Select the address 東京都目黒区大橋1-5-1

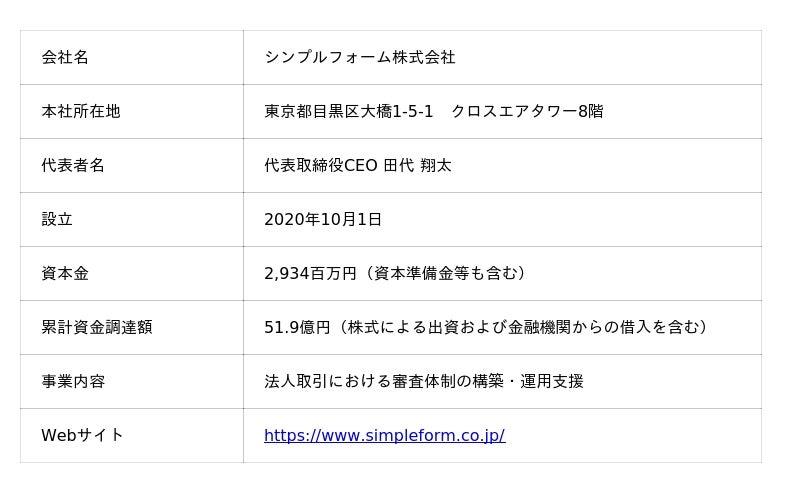(x=349, y=112)
